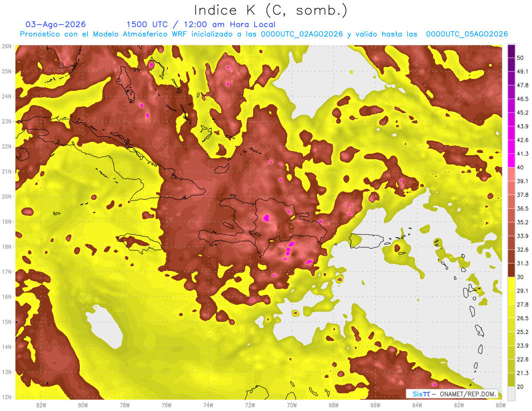Click the "0000UTC_05AGO2026" valid-until timestamp
This screenshot has height=411, width=532.
[467, 34]
